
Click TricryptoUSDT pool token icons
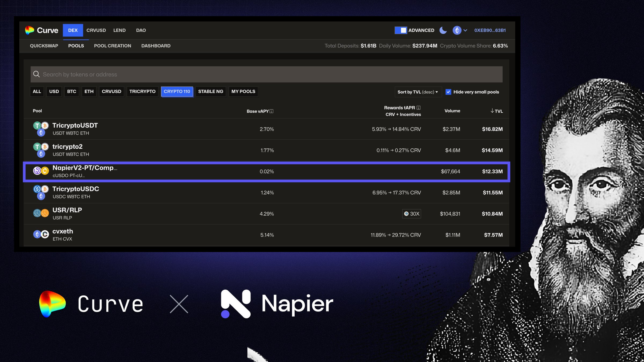tap(41, 129)
